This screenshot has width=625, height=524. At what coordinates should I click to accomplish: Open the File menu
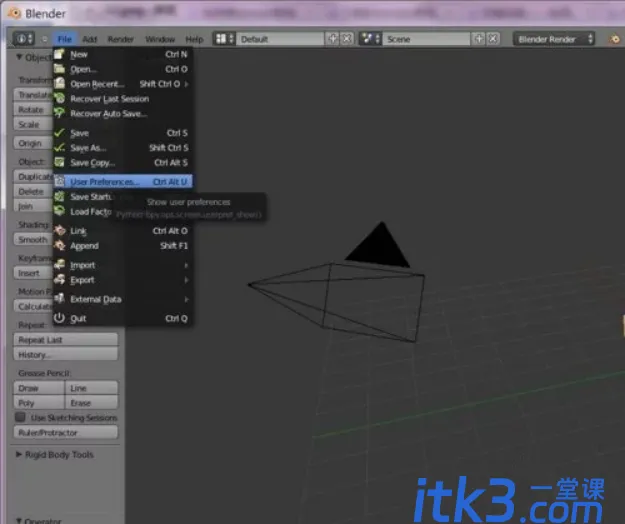[x=64, y=39]
